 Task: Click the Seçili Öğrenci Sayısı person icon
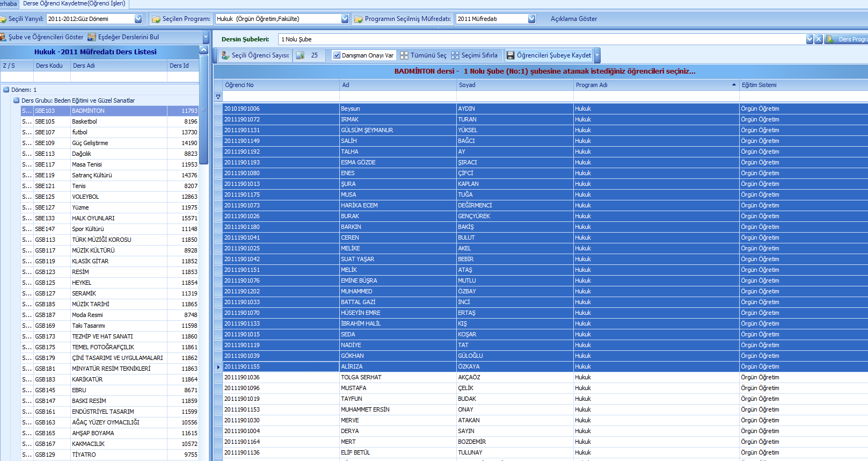pyautogui.click(x=225, y=55)
